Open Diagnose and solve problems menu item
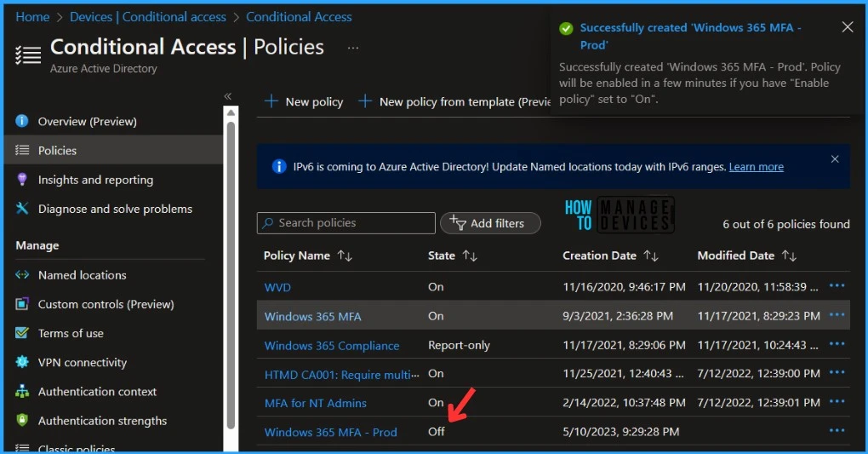Viewport: 868px width, 454px height. tap(113, 209)
